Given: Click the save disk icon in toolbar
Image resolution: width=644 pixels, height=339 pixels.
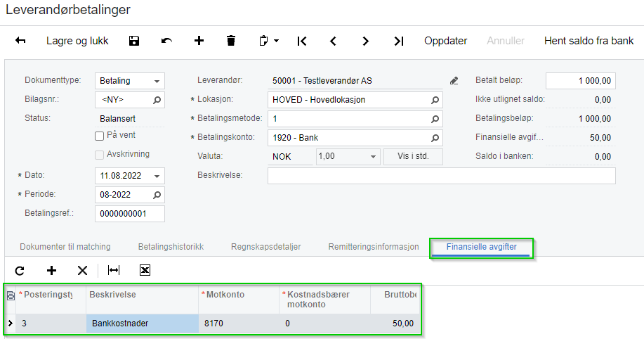Looking at the screenshot, I should [x=134, y=41].
